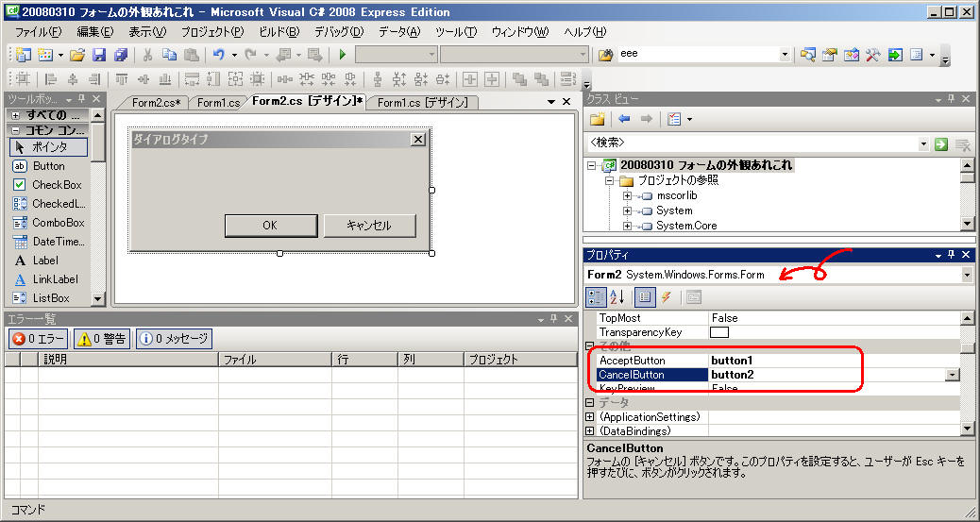Click the Undo arrow icon
Viewport: 980px width, 522px height.
218,56
